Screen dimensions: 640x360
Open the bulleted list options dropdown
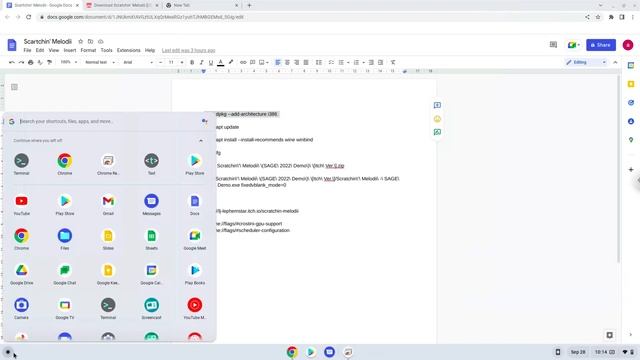(348, 62)
